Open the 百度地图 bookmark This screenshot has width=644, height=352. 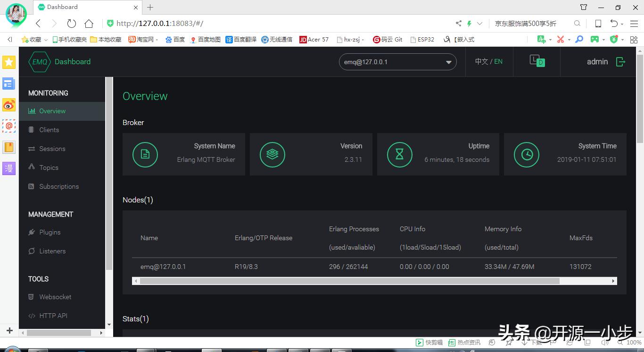[205, 40]
